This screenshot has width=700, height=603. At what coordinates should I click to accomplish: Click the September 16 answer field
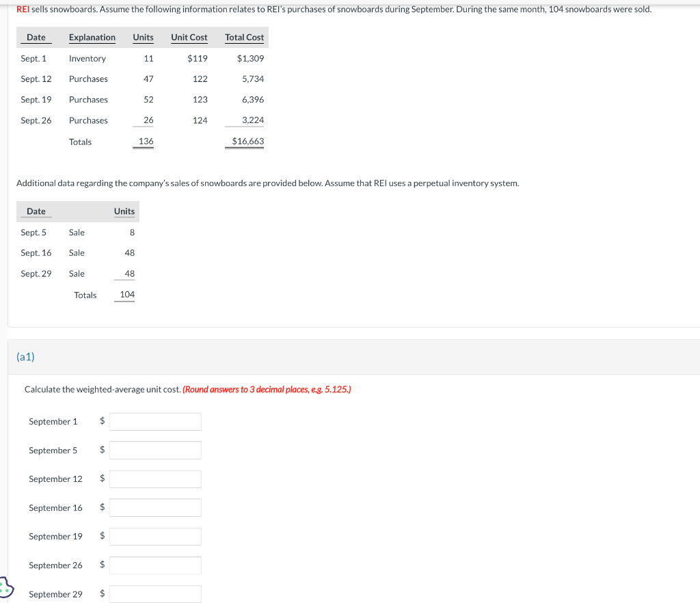155,507
